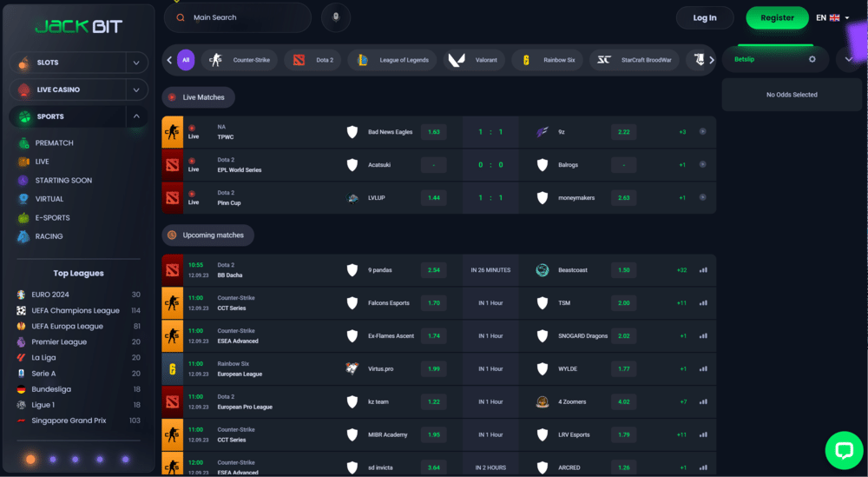The image size is (868, 477).
Task: Click the 9z team logo
Action: point(542,132)
